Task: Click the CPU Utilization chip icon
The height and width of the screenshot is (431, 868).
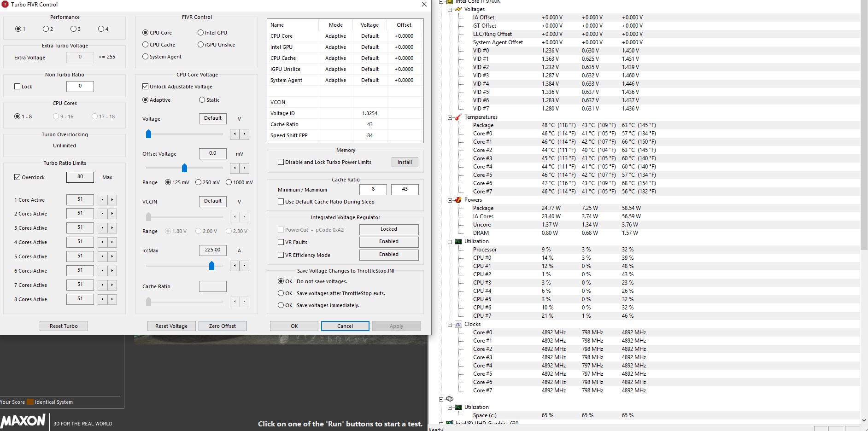Action: coord(458,241)
